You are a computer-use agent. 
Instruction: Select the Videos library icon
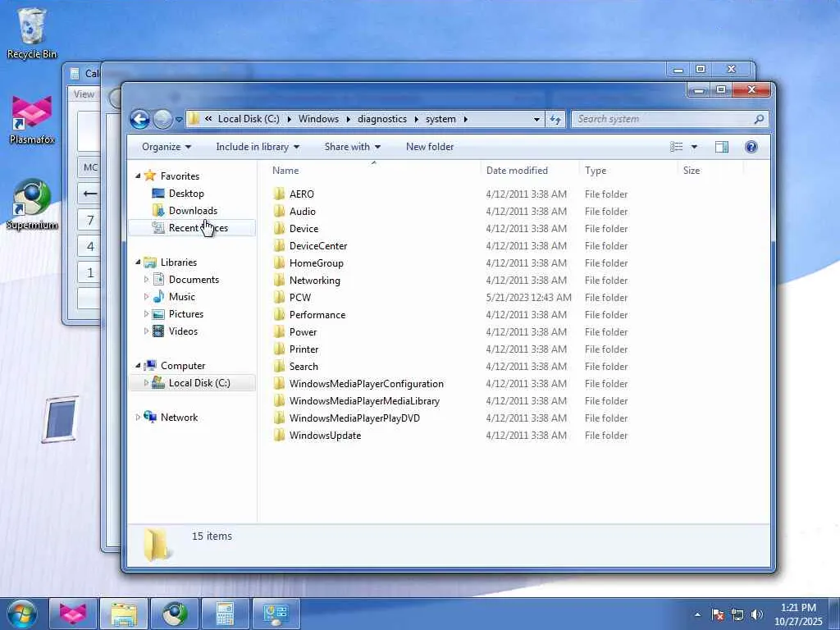coord(158,331)
